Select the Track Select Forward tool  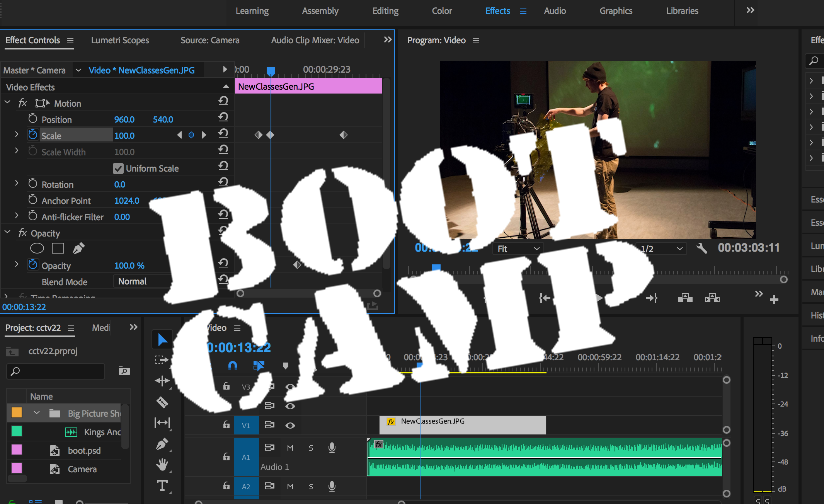(162, 360)
